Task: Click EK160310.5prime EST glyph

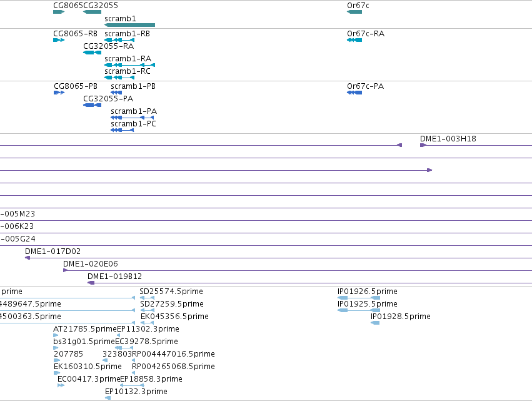Action: click(x=57, y=373)
